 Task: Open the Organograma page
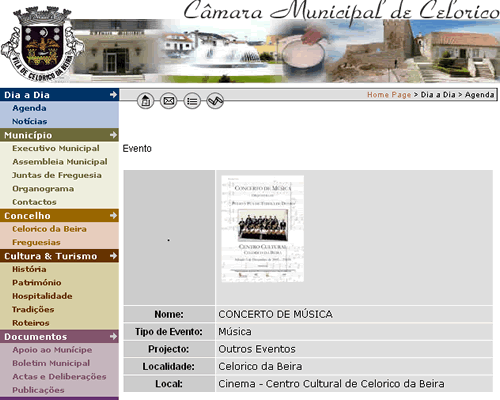click(43, 189)
